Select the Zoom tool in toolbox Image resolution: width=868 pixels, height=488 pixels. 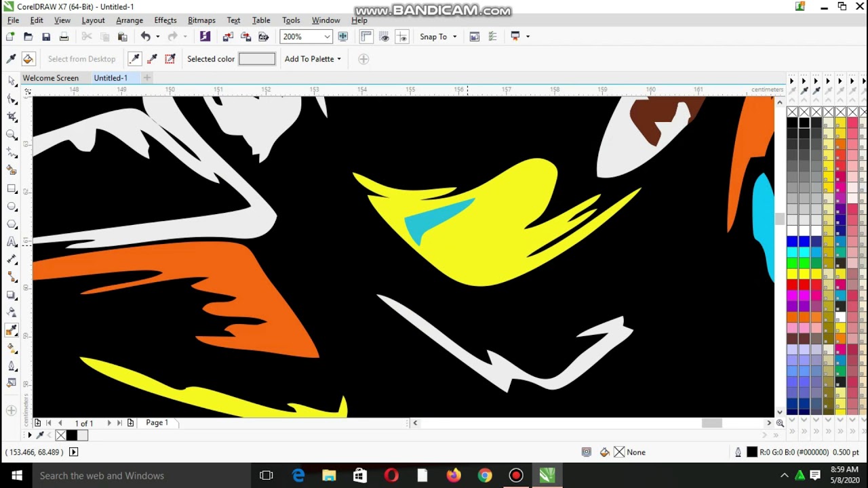click(12, 135)
